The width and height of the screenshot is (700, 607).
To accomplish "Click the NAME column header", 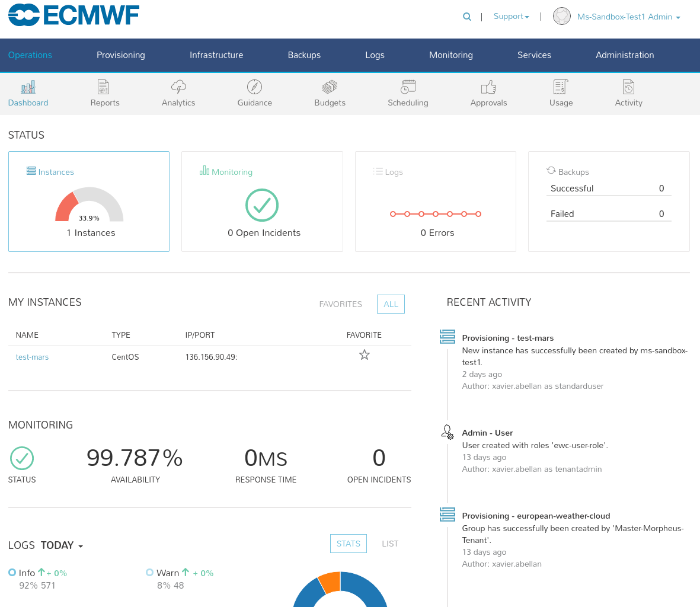I will coord(27,335).
